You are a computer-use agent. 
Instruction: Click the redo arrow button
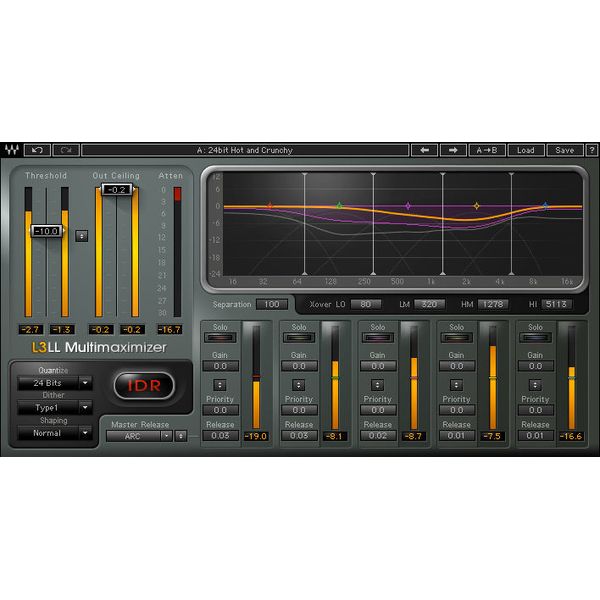pos(66,150)
